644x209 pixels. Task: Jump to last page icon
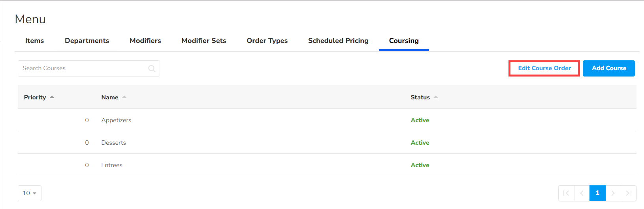[629, 193]
